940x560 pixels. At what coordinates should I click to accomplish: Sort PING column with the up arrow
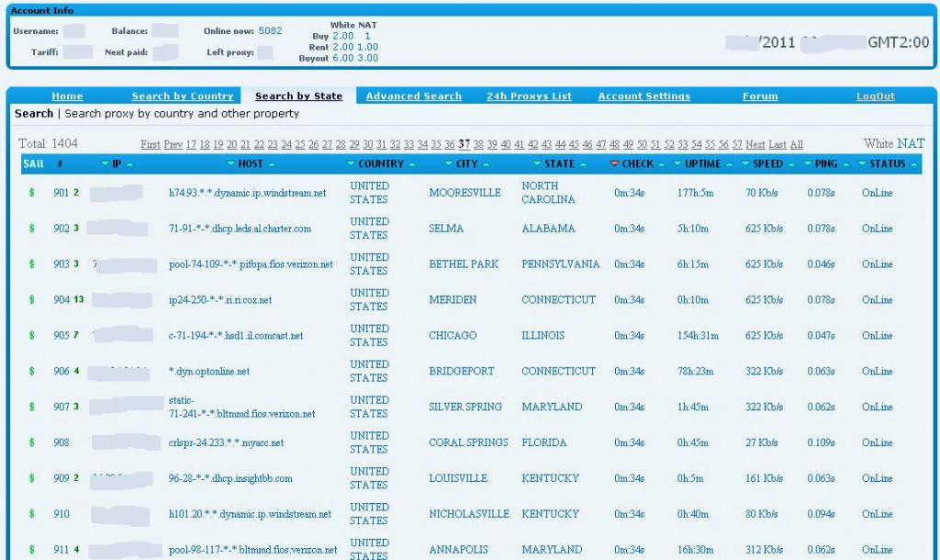coord(845,164)
